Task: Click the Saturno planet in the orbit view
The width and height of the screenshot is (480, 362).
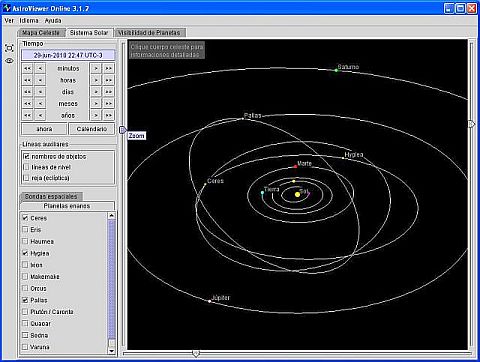Action: (336, 70)
